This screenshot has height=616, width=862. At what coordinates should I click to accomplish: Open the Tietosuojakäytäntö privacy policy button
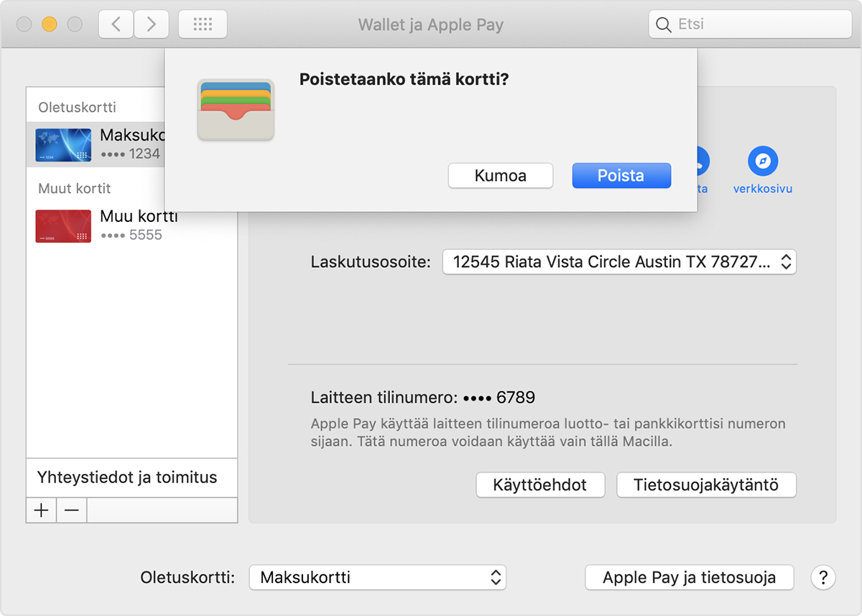[707, 485]
